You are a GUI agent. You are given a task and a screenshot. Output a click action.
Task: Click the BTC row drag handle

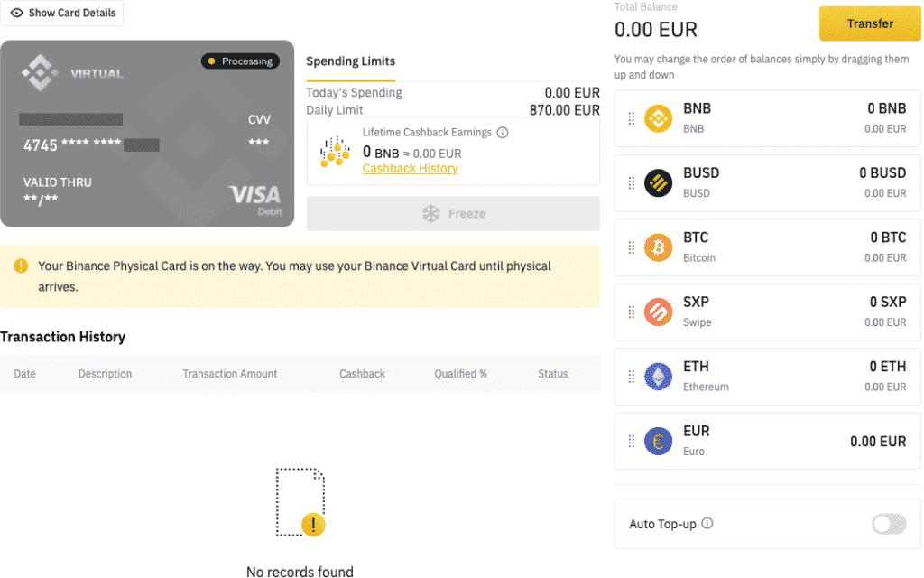[631, 247]
